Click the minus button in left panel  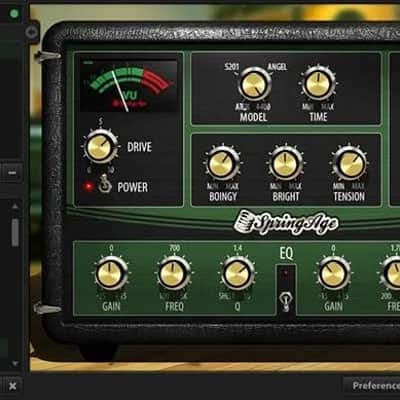tap(12, 173)
